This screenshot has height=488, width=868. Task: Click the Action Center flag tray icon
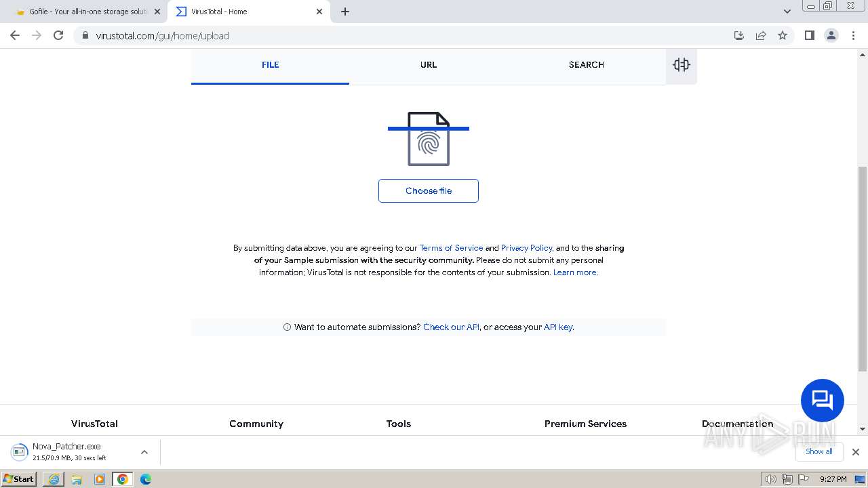click(x=804, y=479)
